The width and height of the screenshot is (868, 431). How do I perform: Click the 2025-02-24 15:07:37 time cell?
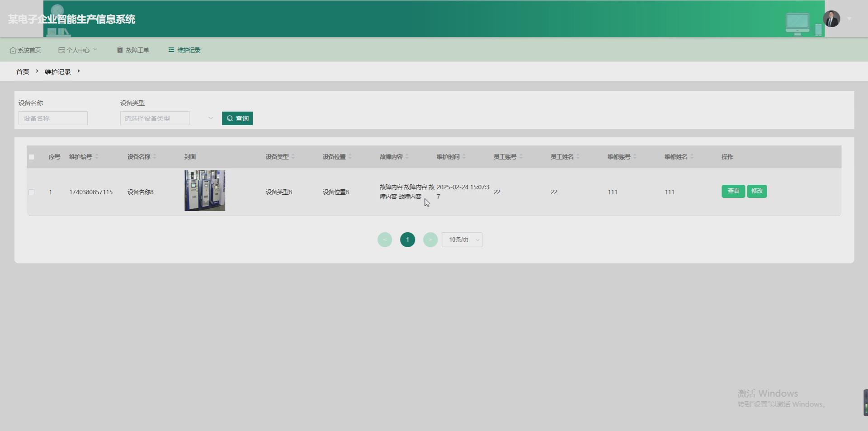click(x=463, y=192)
